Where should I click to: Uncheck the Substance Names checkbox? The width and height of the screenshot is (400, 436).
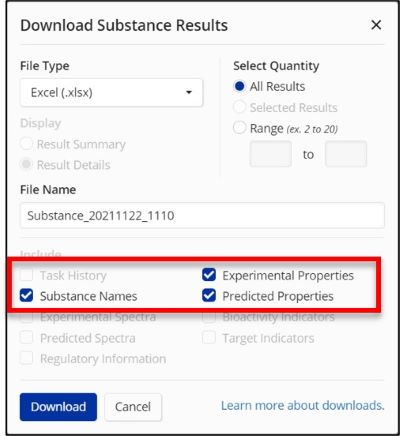coord(26,296)
